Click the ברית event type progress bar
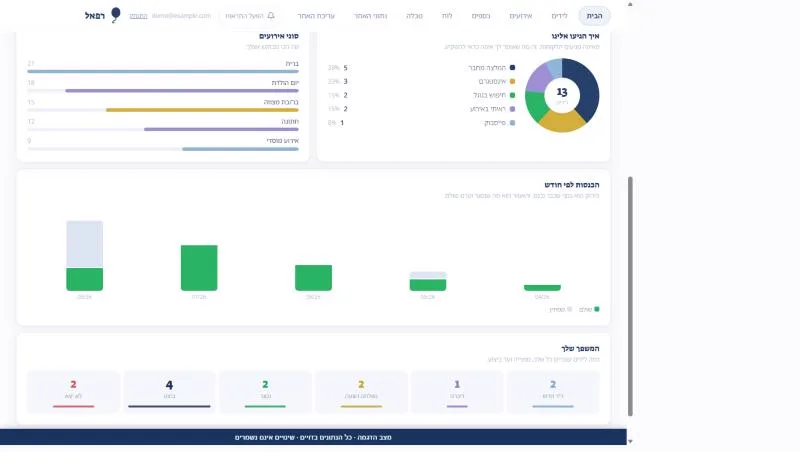Image resolution: width=800 pixels, height=452 pixels. coord(163,71)
